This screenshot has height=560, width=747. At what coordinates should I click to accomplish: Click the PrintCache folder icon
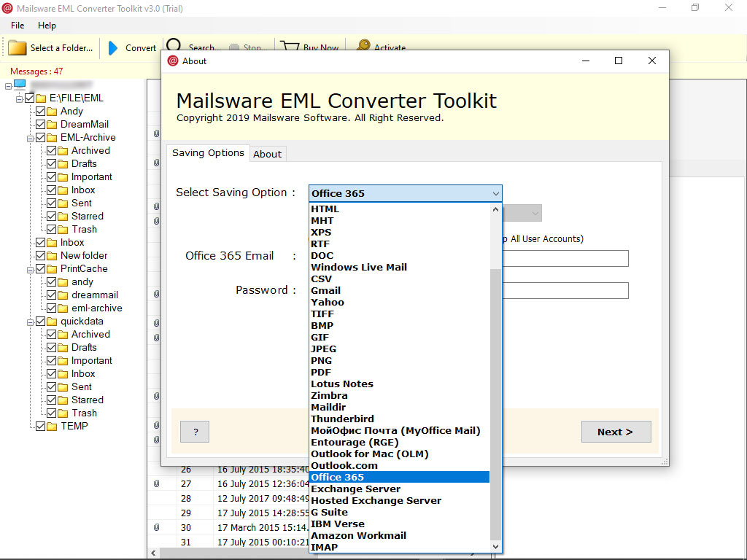52,269
